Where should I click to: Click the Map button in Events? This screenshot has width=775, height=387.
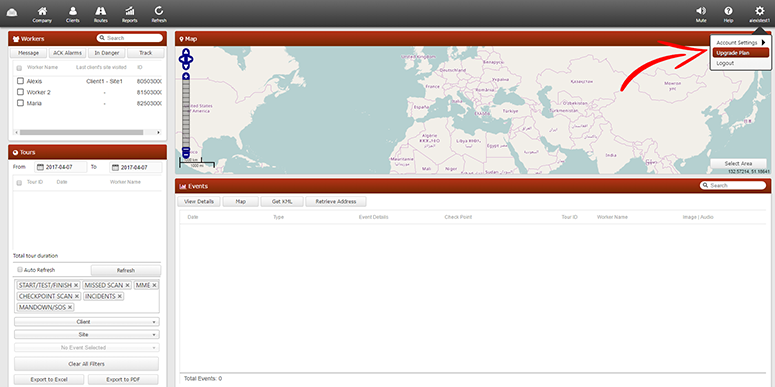(x=241, y=202)
